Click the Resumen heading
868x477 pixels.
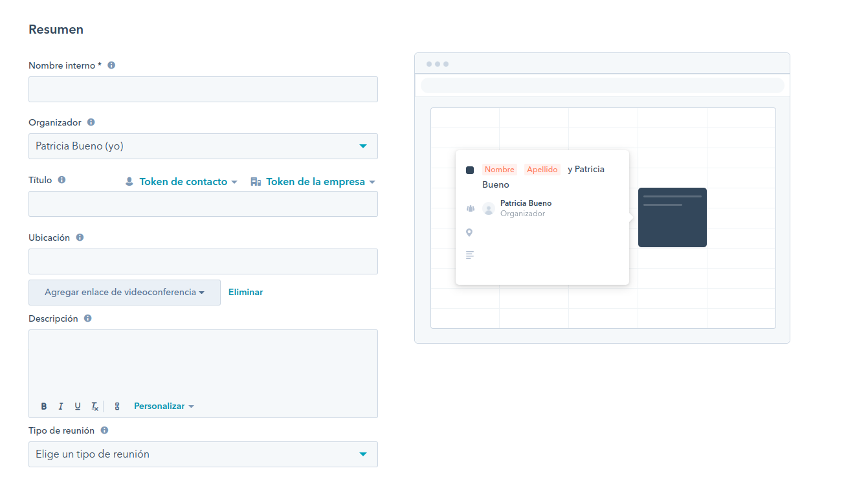(56, 30)
